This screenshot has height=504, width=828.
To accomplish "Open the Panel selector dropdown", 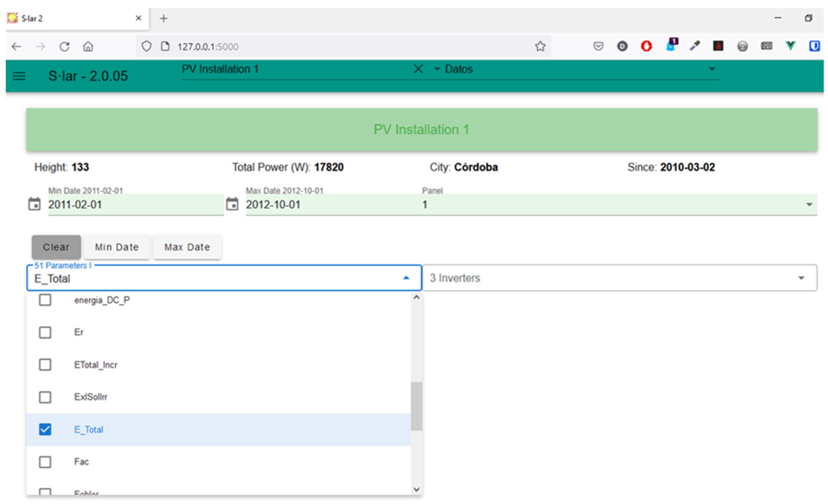I will tap(809, 204).
